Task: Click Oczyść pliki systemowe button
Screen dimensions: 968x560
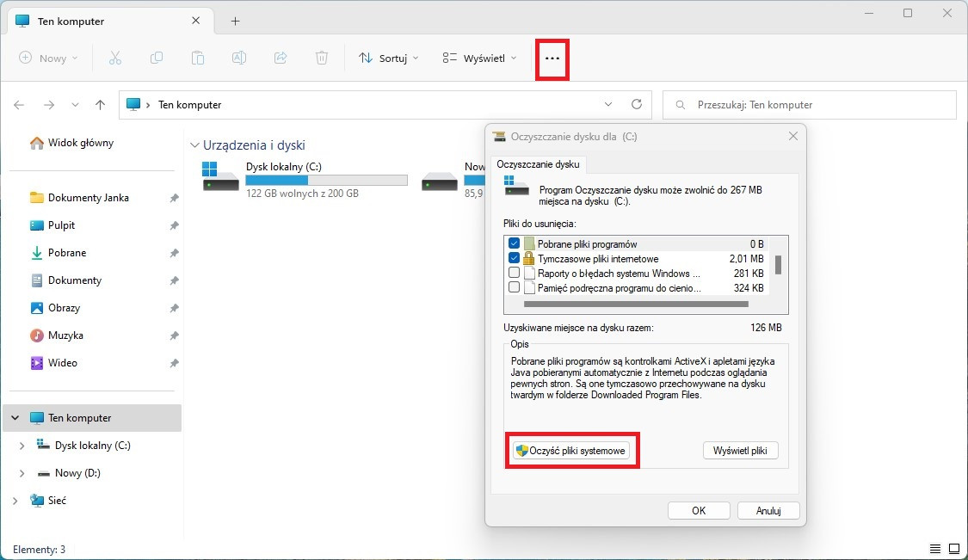Action: [x=571, y=451]
